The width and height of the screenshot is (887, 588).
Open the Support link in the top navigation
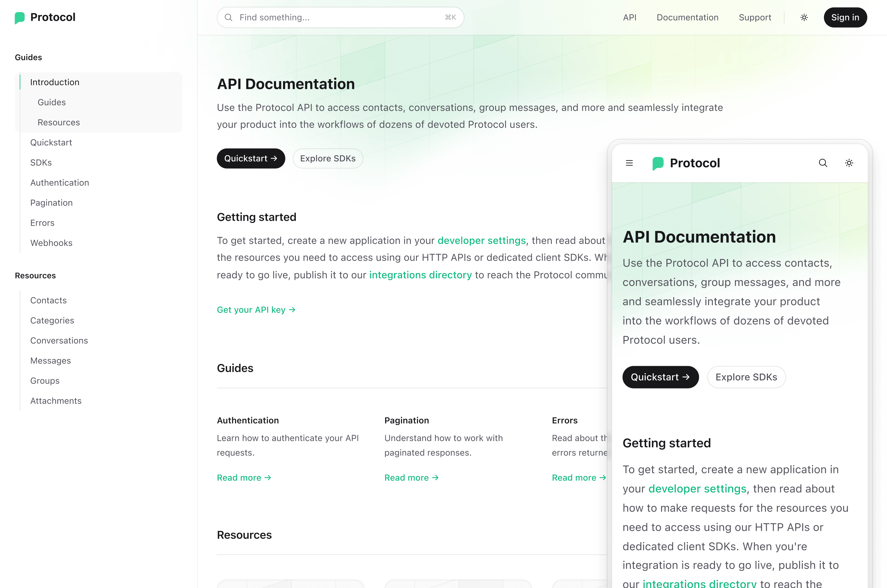(x=755, y=17)
